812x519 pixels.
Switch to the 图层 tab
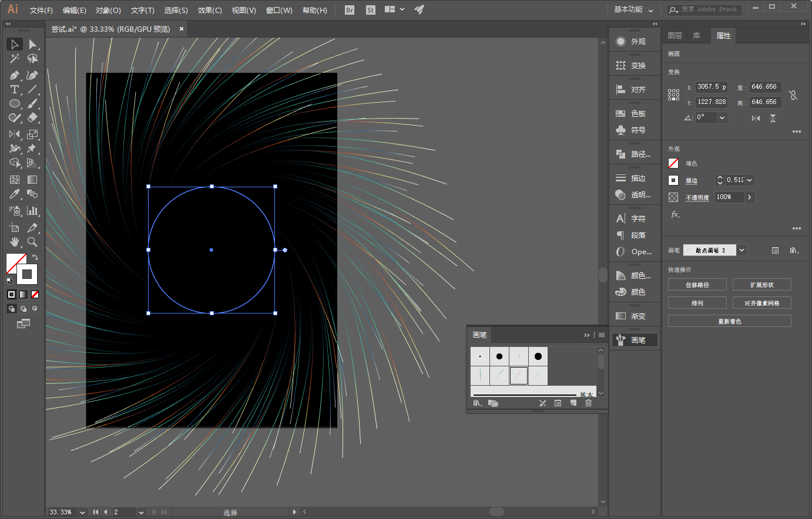click(675, 36)
